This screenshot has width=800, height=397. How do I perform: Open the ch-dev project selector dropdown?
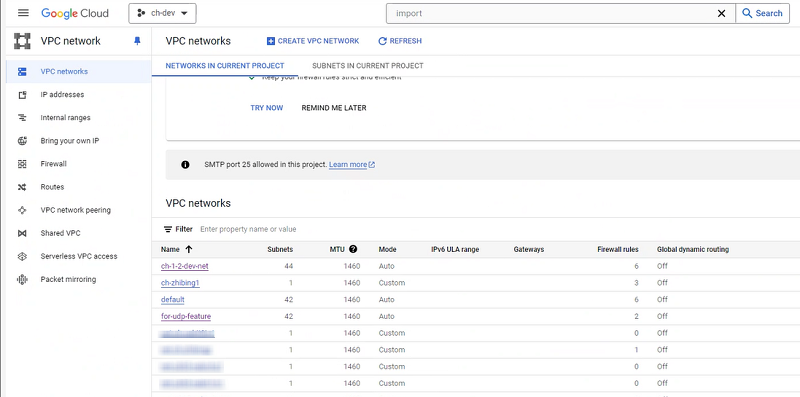pyautogui.click(x=162, y=13)
